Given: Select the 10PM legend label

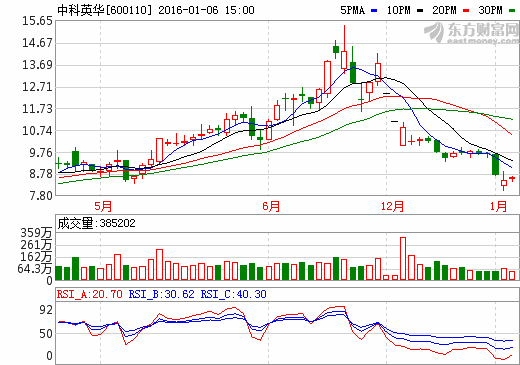Looking at the screenshot, I should tap(398, 10).
